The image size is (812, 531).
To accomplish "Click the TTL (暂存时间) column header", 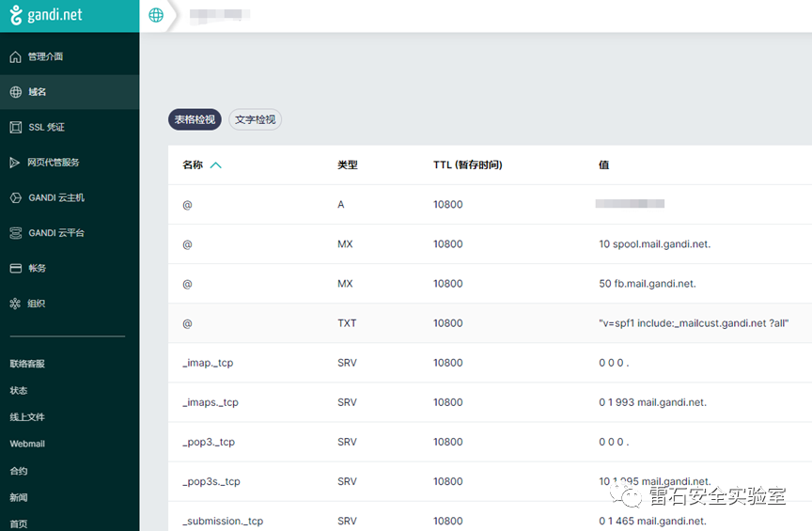I will point(468,164).
